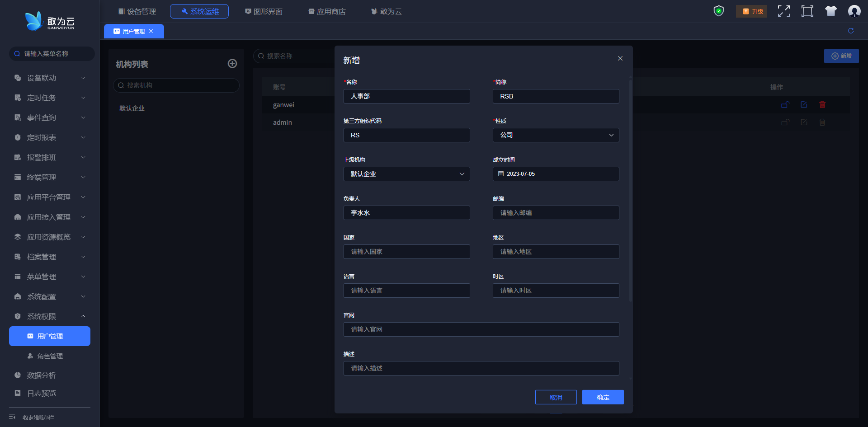Click the 成立时间 date field
The width and height of the screenshot is (868, 427).
(556, 174)
